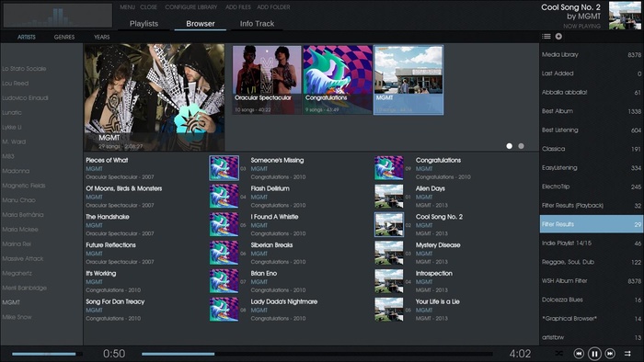Select artist Lou Reed in list

coord(16,84)
